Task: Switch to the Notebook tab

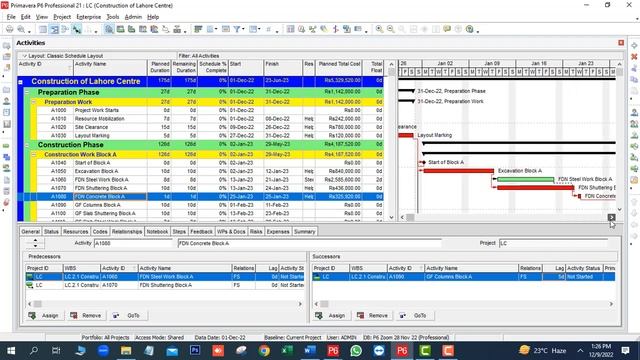Action: tap(157, 231)
